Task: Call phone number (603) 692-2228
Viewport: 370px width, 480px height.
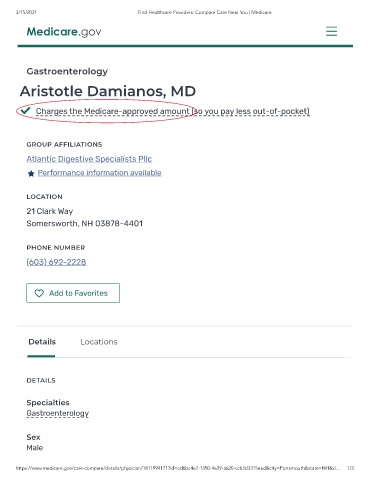Action: tap(56, 262)
